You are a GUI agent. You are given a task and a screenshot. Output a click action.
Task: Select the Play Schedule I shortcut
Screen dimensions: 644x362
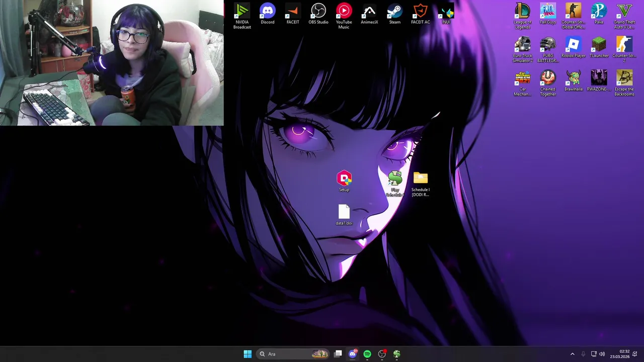pyautogui.click(x=395, y=184)
